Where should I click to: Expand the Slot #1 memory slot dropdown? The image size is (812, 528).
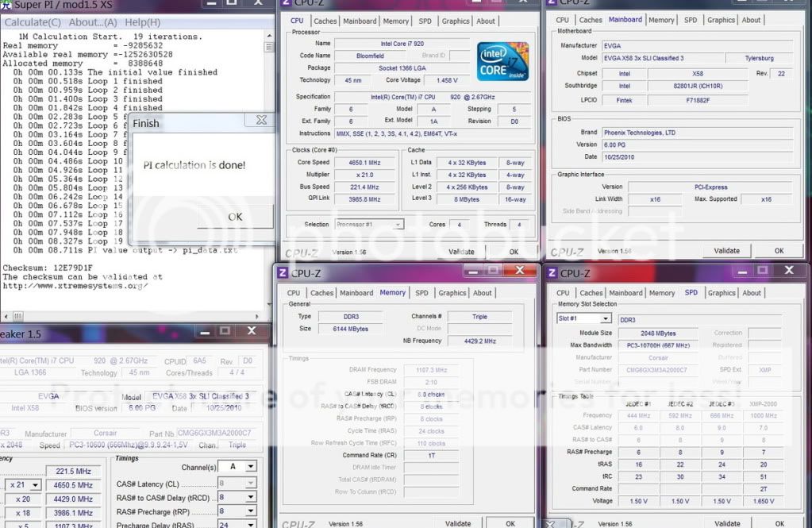(x=583, y=318)
